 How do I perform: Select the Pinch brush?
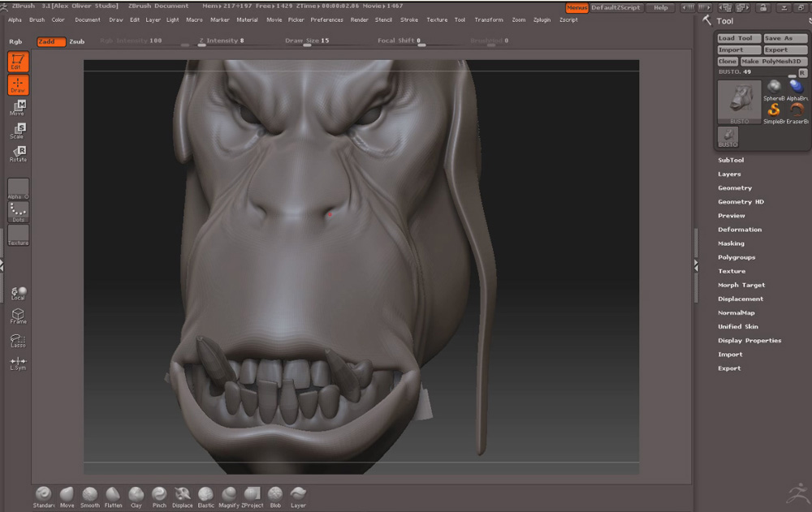[159, 494]
